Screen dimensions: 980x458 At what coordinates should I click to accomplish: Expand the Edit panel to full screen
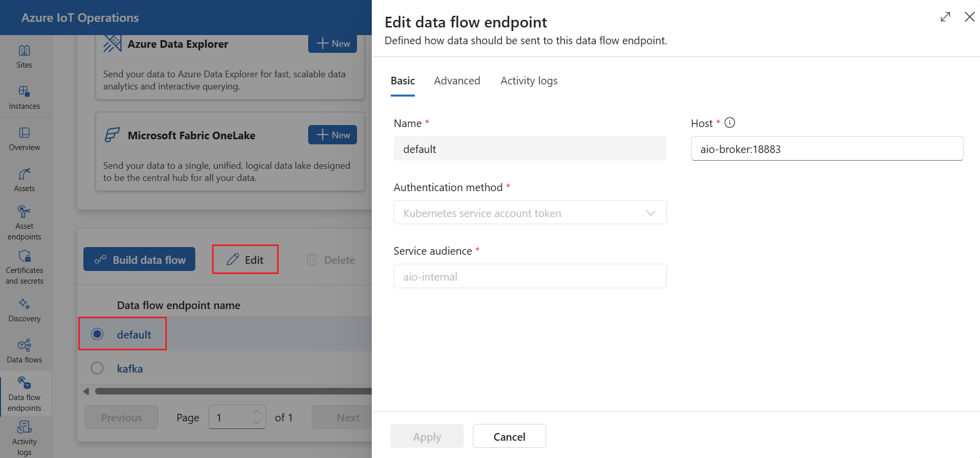[x=945, y=17]
